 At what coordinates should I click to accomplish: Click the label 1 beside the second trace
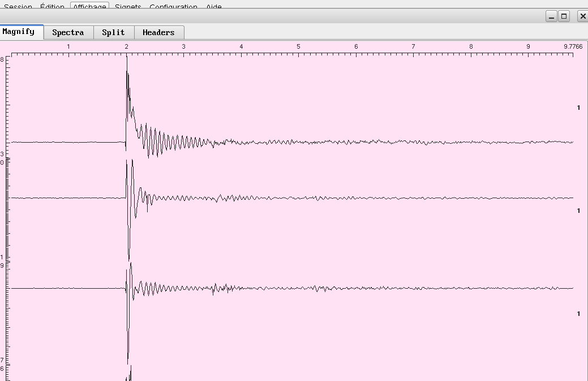pyautogui.click(x=578, y=211)
